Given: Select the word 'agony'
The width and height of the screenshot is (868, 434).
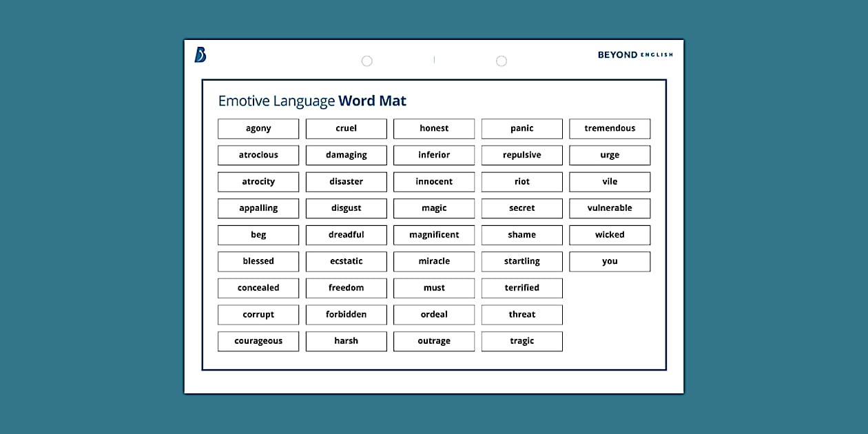Looking at the screenshot, I should (258, 128).
